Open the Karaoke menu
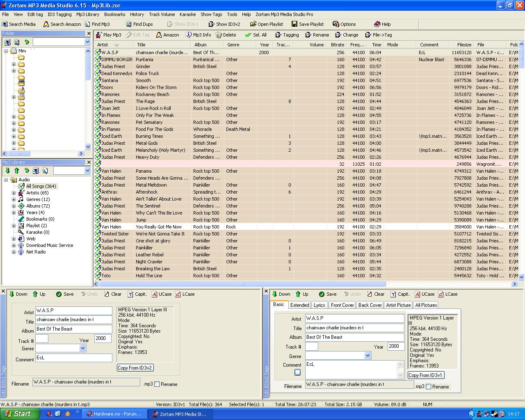Screen dimensions: 525x420 tap(187, 14)
